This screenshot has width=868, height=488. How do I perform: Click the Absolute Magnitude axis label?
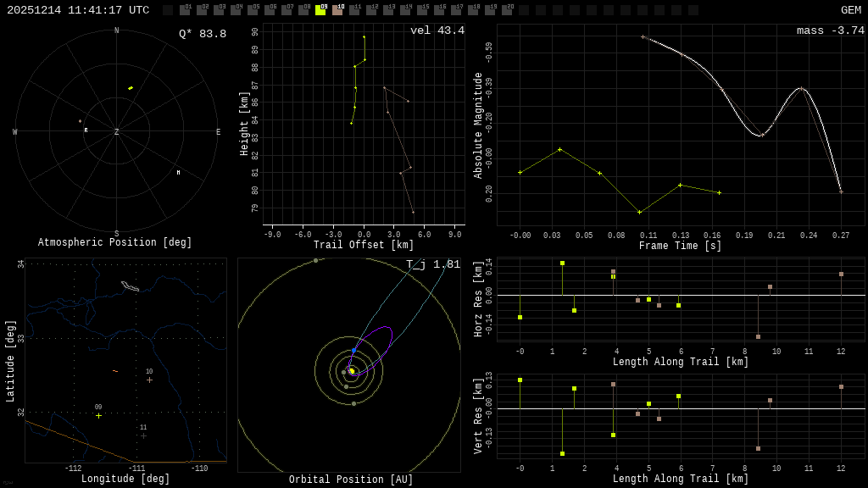pos(478,125)
